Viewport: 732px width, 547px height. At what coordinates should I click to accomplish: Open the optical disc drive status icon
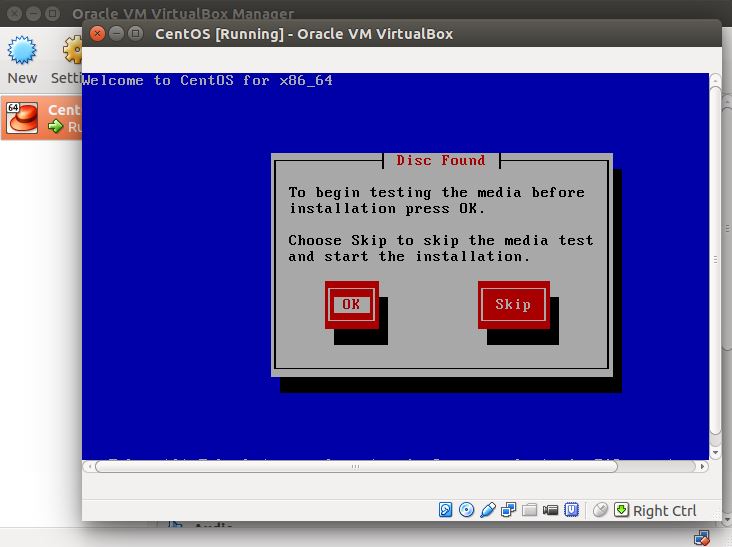(466, 510)
